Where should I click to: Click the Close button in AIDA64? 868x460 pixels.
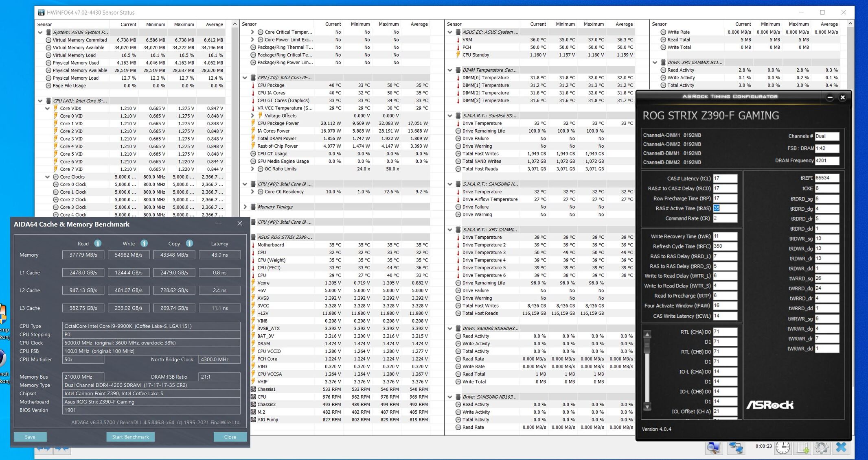coord(230,437)
